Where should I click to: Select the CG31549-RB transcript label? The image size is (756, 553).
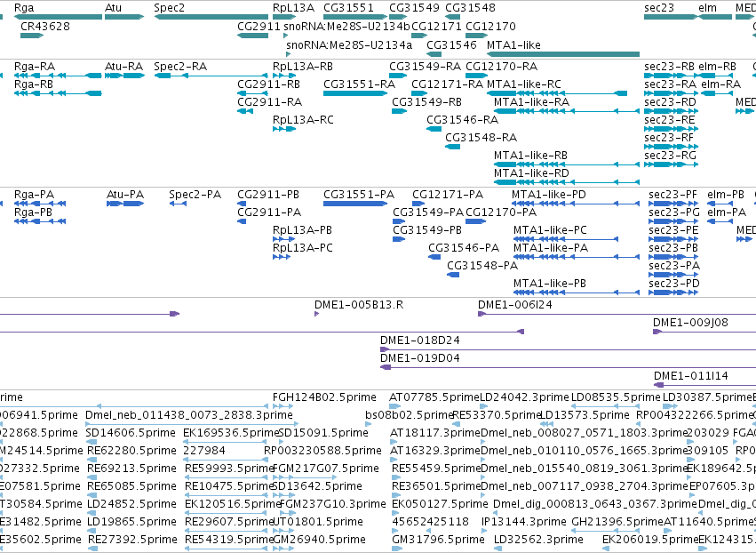[426, 102]
